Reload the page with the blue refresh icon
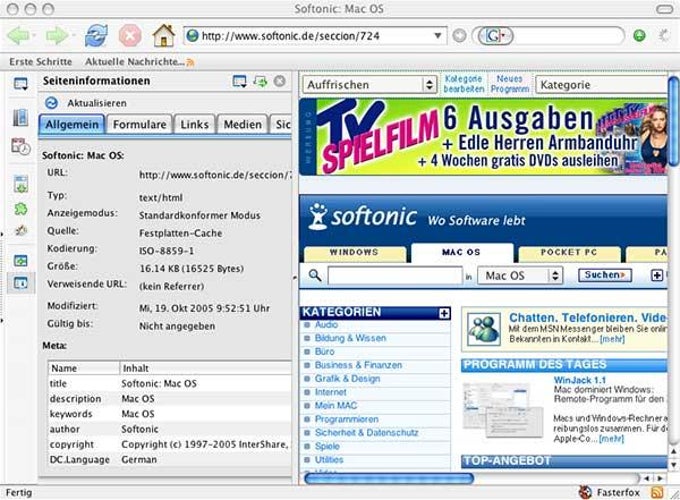 click(x=96, y=35)
